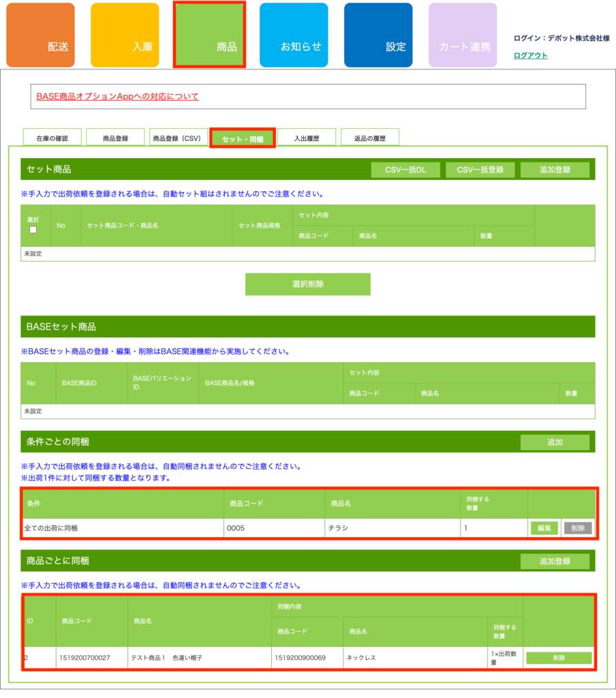Screen dimensions: 616x698
Task: Open the カート連携 navigation tile
Action: point(463,35)
